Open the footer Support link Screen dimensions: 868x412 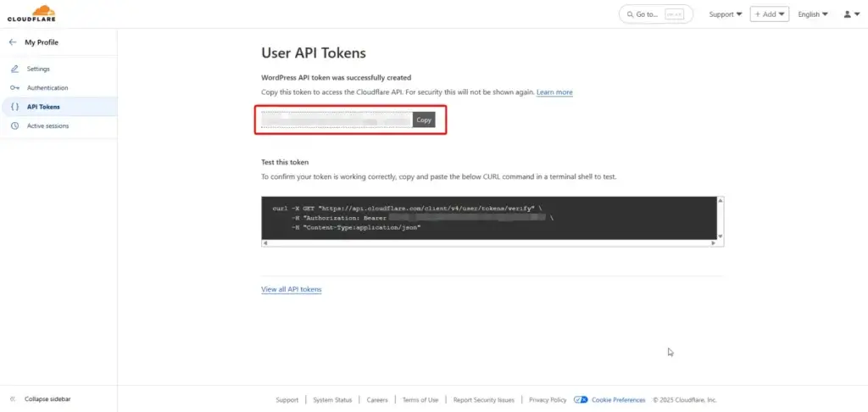(287, 400)
